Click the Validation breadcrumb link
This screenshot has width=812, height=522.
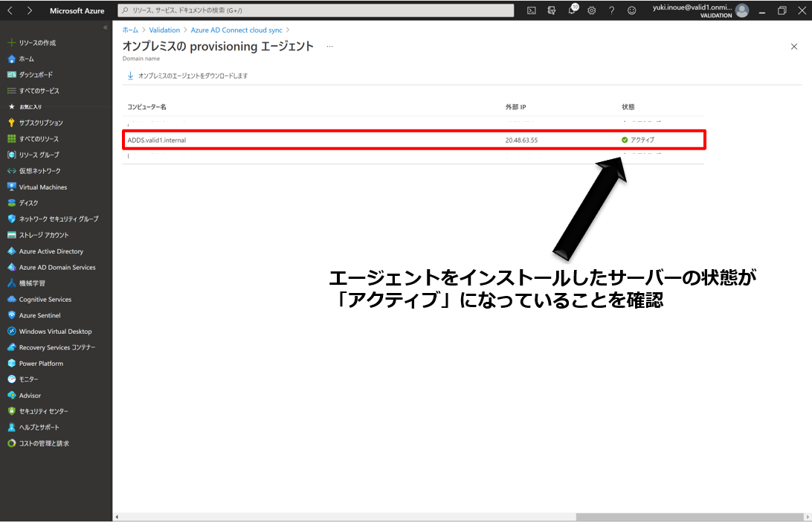[x=164, y=30]
